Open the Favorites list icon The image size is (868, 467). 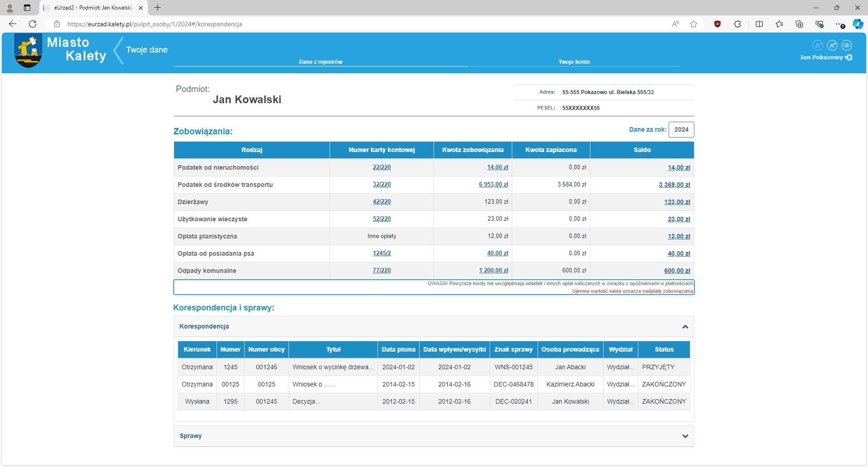coord(779,24)
